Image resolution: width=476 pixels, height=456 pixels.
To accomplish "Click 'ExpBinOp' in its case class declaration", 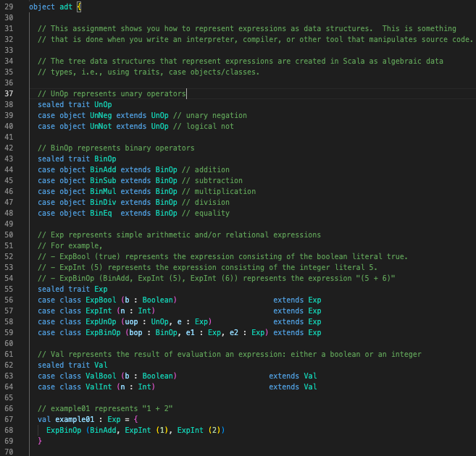I will coord(103,333).
